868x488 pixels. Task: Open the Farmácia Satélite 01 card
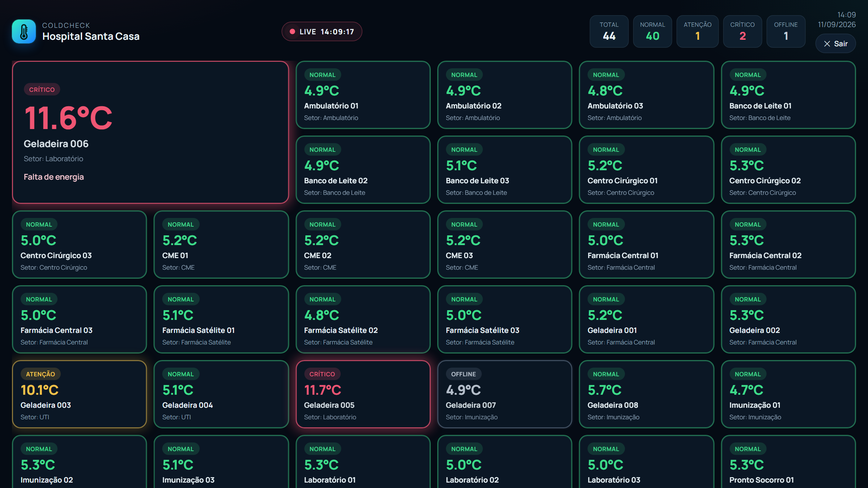click(x=221, y=320)
